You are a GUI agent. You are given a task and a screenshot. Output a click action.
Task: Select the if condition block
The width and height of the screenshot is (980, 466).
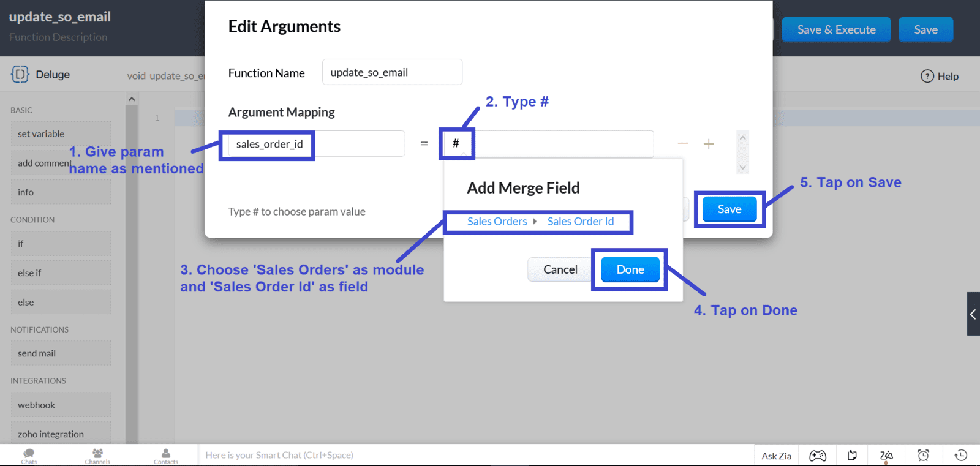61,244
